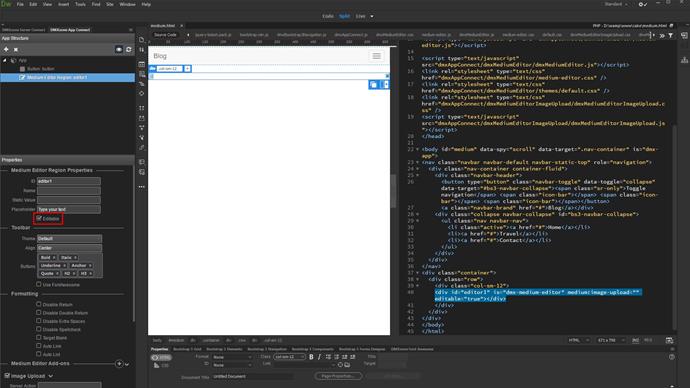Viewport: 690px width, 388px height.
Task: Click File Management arrows icon in toolbar
Action: [142, 50]
